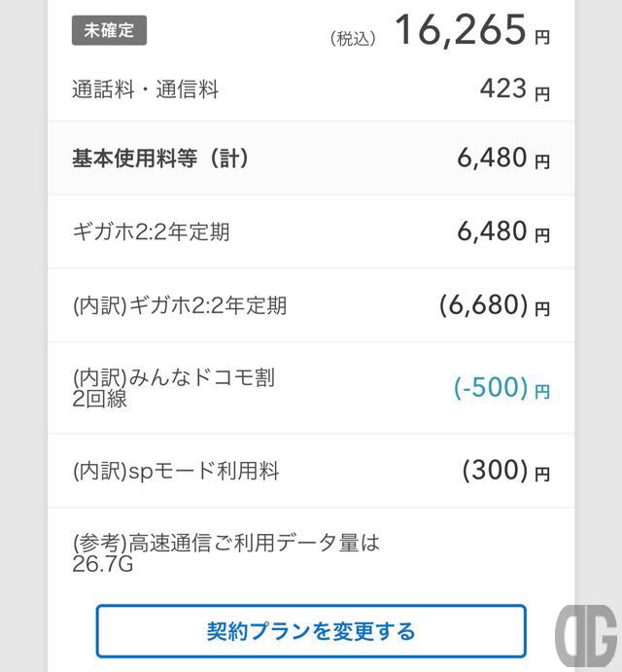622x672 pixels.
Task: Click the 26.7G data usage value
Action: pyautogui.click(x=103, y=564)
